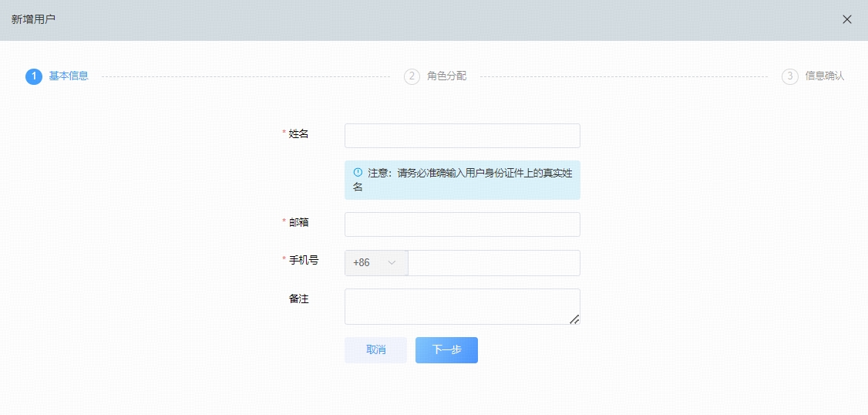Click the 新增用户 dialog title
Screen dimensions: 868x415
point(33,19)
